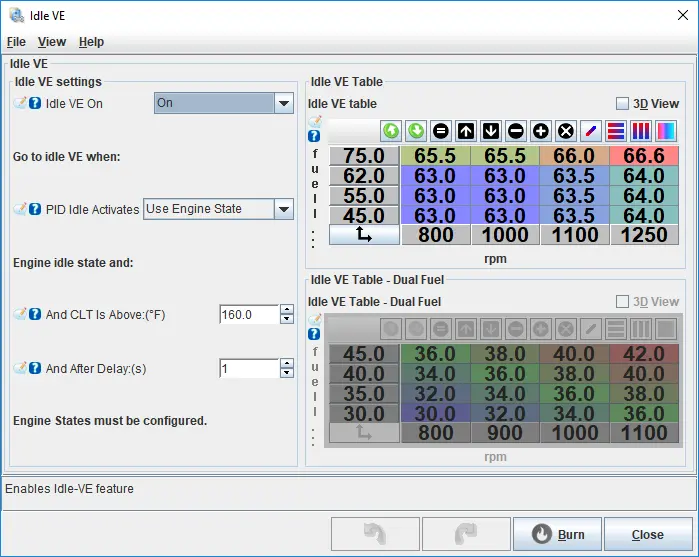
Task: Click the interpolate diagonal line icon
Action: (591, 131)
